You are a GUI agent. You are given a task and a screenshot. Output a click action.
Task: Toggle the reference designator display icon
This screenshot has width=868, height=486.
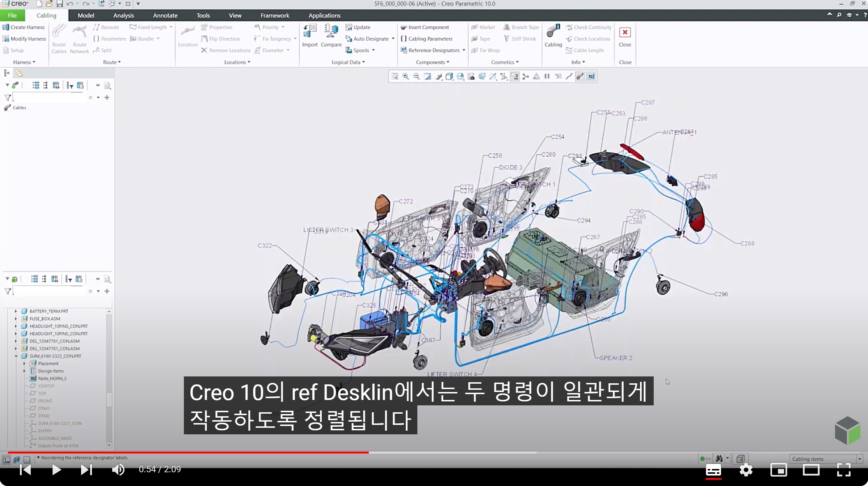[x=591, y=76]
